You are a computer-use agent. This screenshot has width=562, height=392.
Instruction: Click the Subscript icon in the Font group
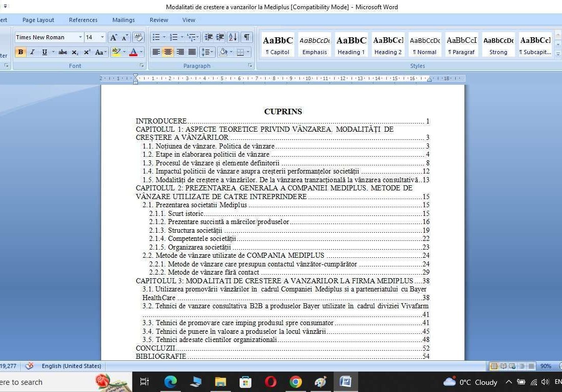(75, 52)
